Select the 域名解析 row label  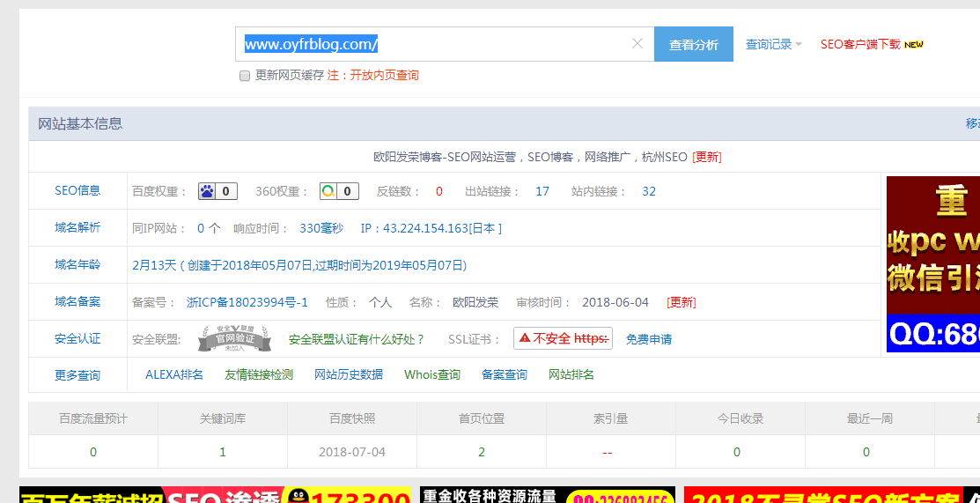(x=77, y=228)
